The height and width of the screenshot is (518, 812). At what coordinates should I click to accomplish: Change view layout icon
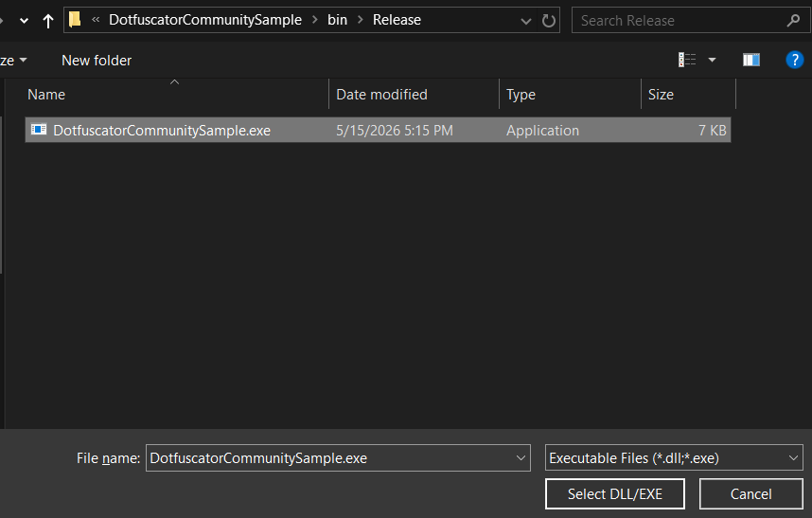(687, 60)
